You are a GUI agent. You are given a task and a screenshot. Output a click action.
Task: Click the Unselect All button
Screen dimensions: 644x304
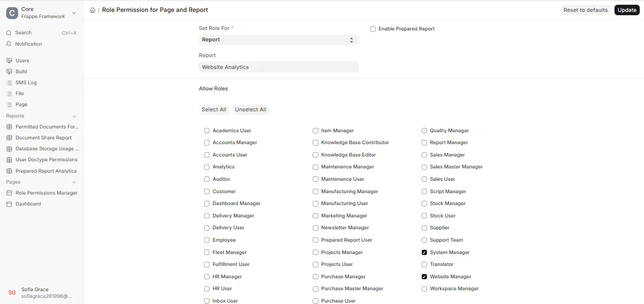point(250,109)
